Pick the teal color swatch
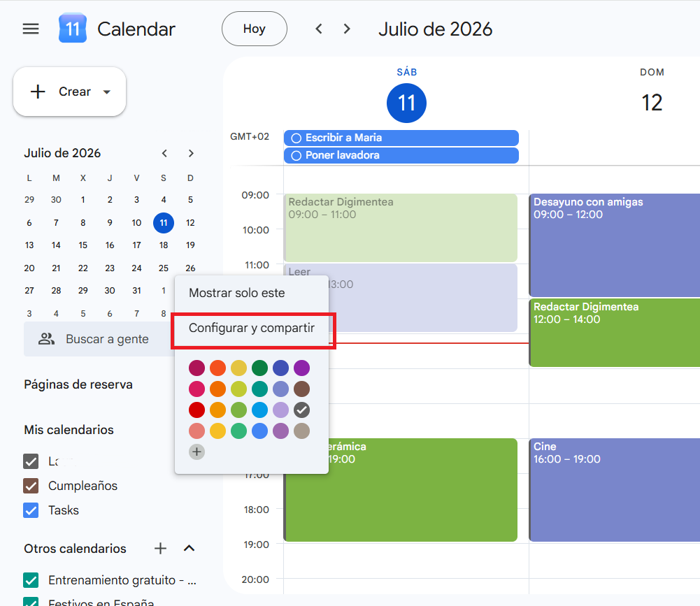Screen dimensions: 700x606 (260, 389)
